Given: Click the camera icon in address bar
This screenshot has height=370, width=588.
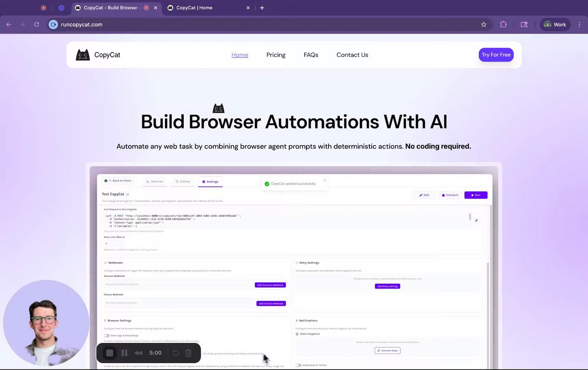Looking at the screenshot, I should click(x=53, y=25).
